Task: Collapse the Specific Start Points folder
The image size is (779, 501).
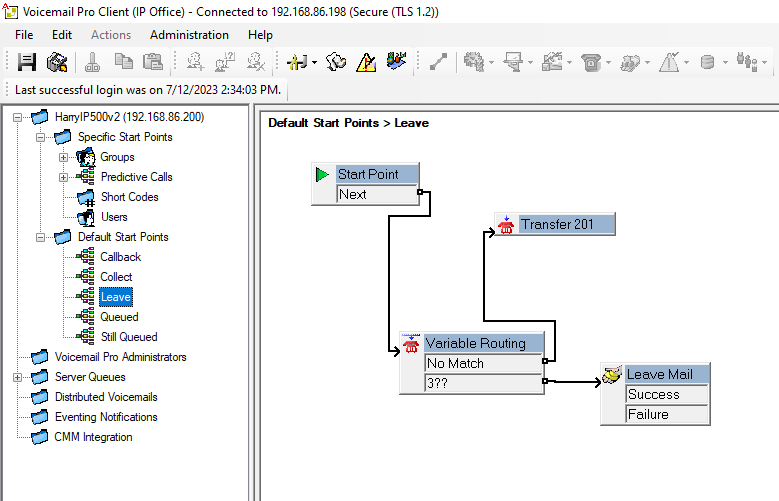Action: 40,137
